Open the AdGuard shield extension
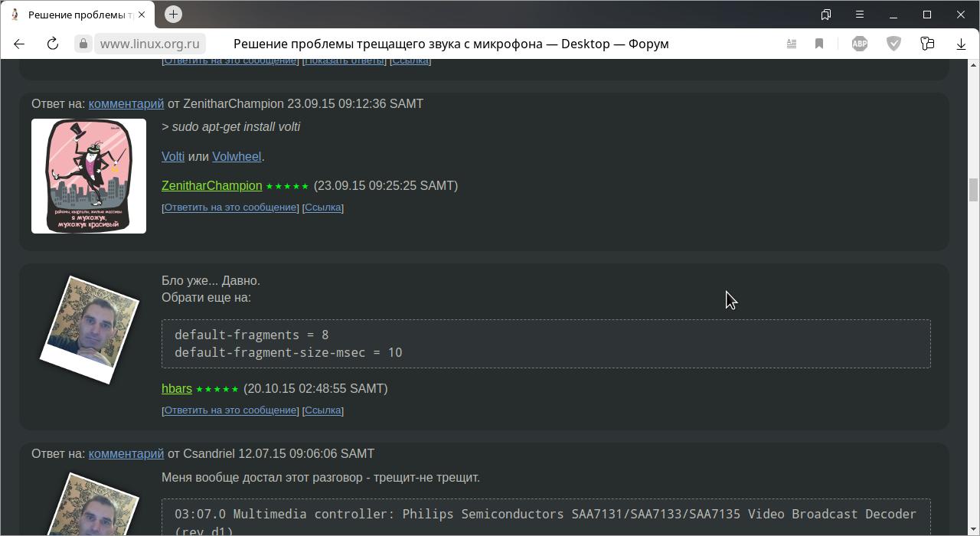This screenshot has height=536, width=980. point(893,44)
